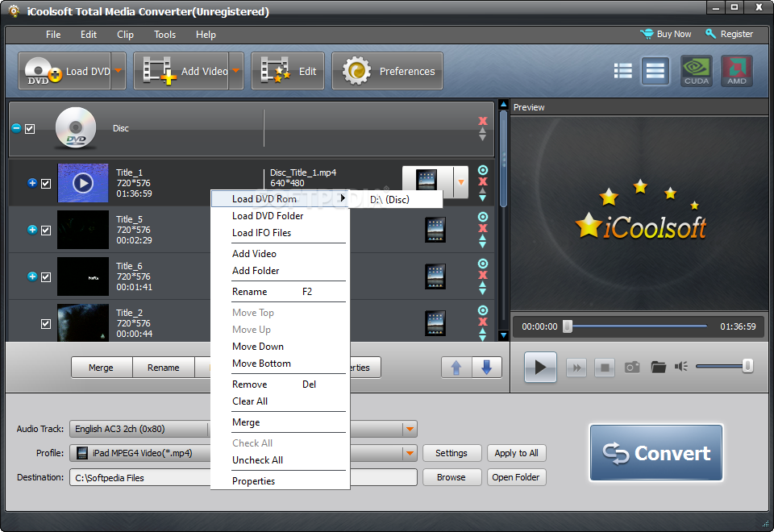
Task: Click Browse for destination
Action: point(451,477)
